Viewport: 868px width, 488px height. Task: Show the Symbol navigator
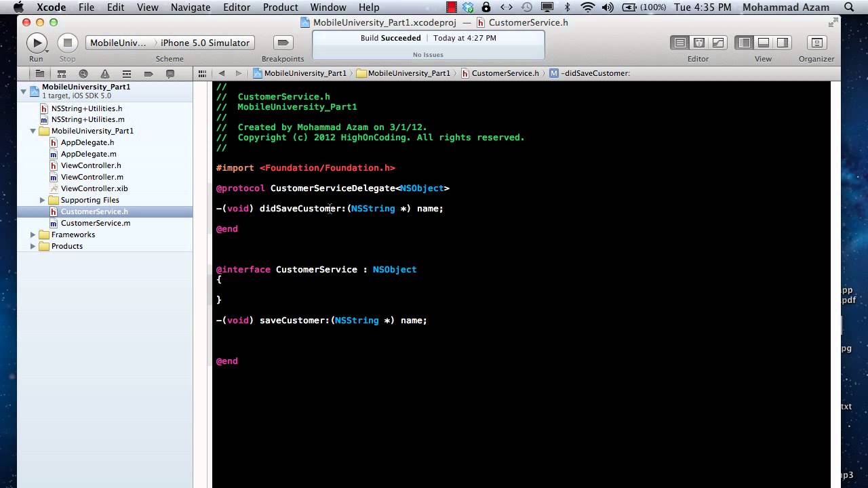click(62, 73)
